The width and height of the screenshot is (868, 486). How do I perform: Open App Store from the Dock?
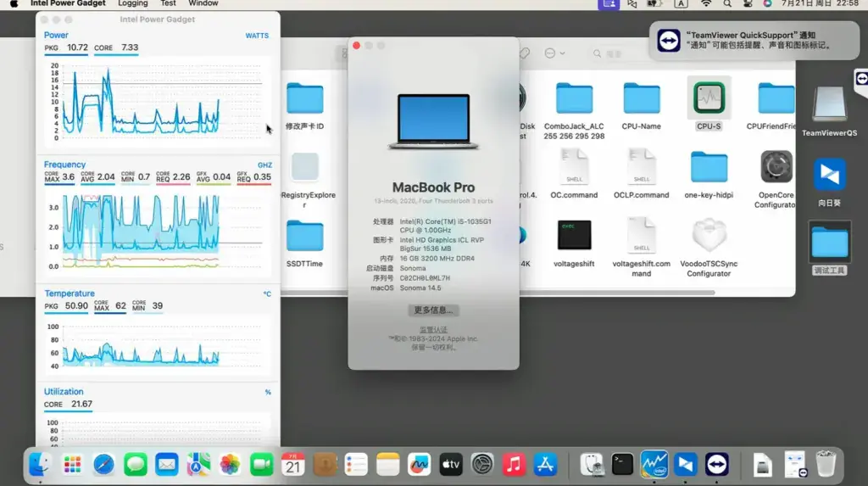click(x=545, y=465)
